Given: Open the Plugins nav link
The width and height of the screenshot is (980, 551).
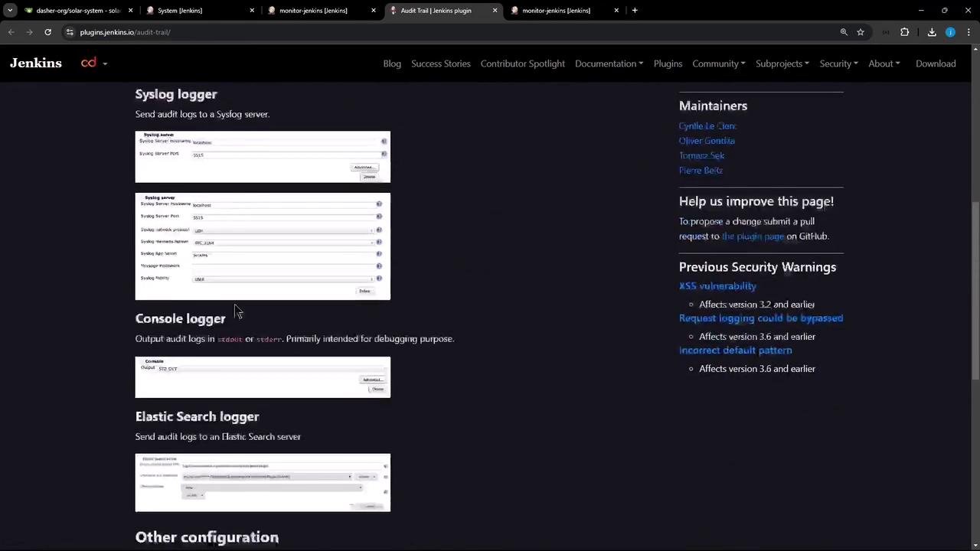Looking at the screenshot, I should (x=668, y=64).
